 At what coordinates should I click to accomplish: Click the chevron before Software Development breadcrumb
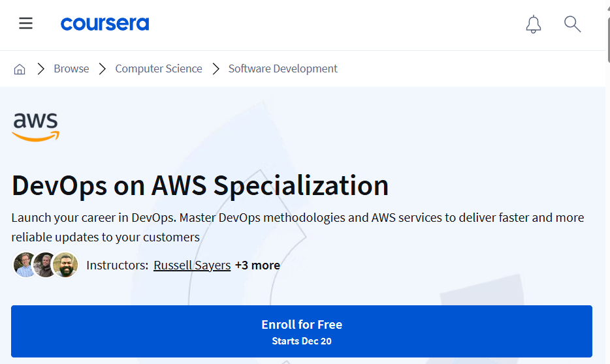pyautogui.click(x=216, y=68)
